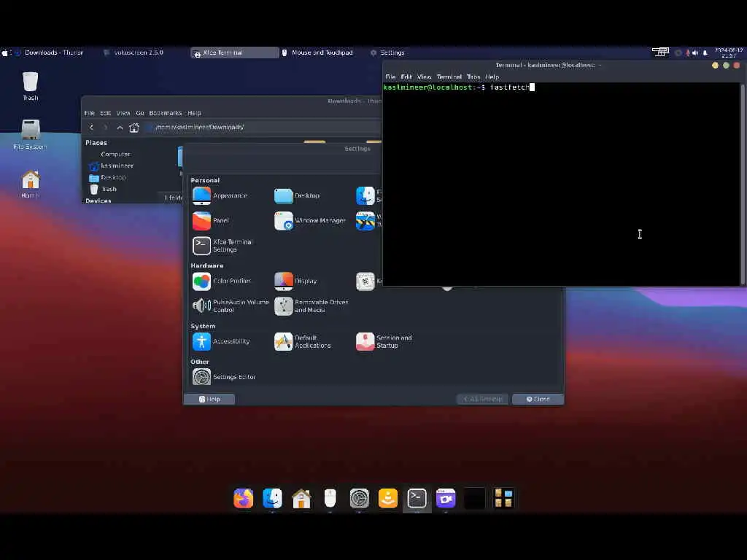Click All Settings button
Screen dimensions: 747x560
[483, 399]
